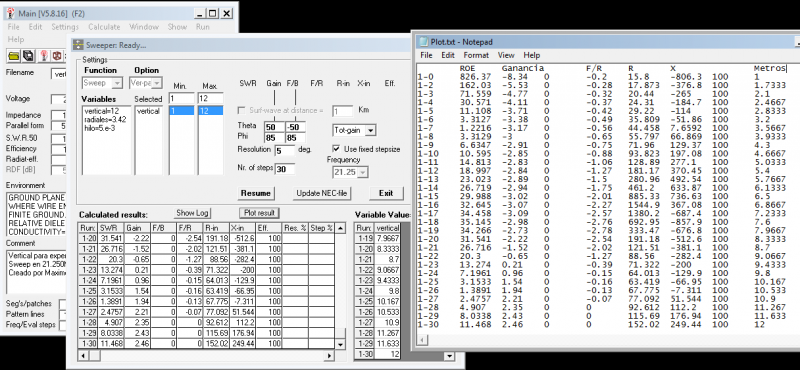800x370 pixels.
Task: Open the Function dropdown showing Sweep
Action: pos(117,83)
